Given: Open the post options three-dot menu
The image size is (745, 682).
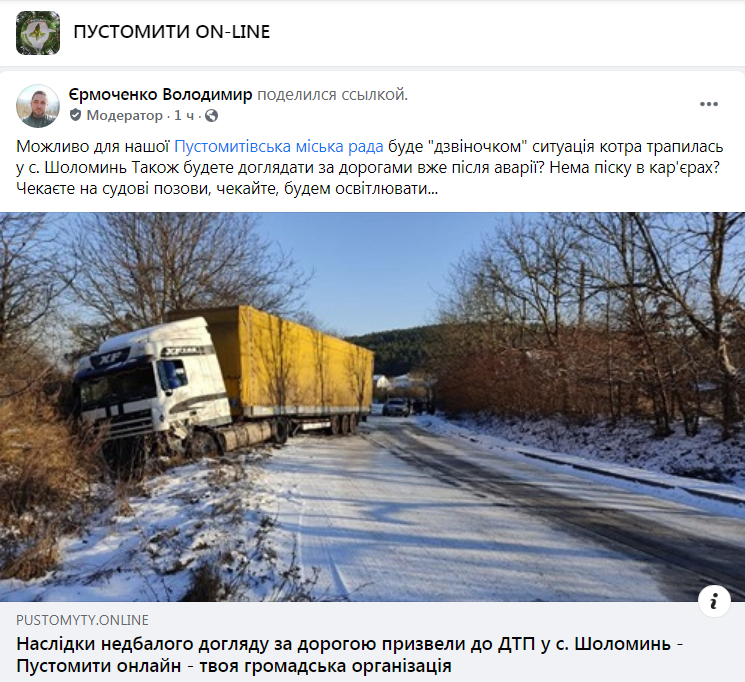Looking at the screenshot, I should click(708, 104).
